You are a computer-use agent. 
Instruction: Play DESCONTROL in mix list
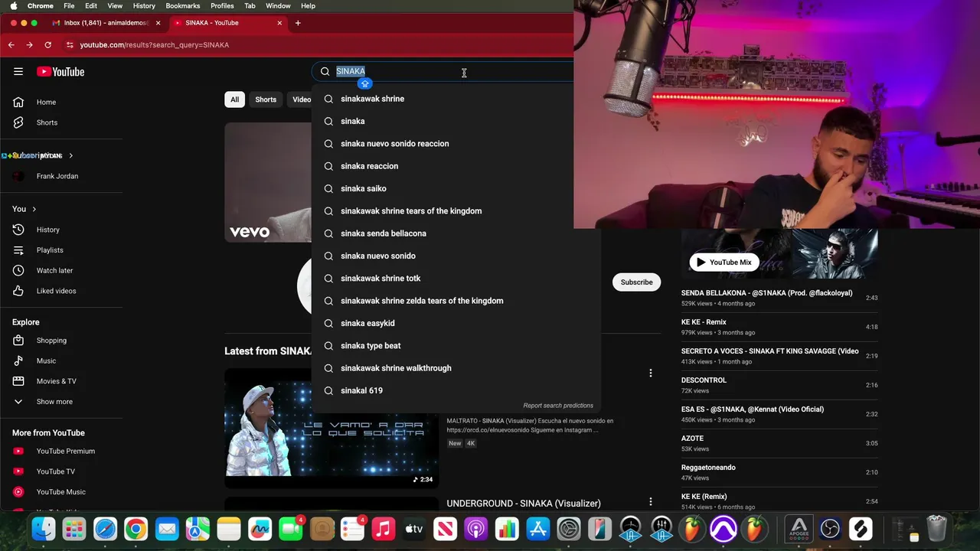click(x=779, y=385)
